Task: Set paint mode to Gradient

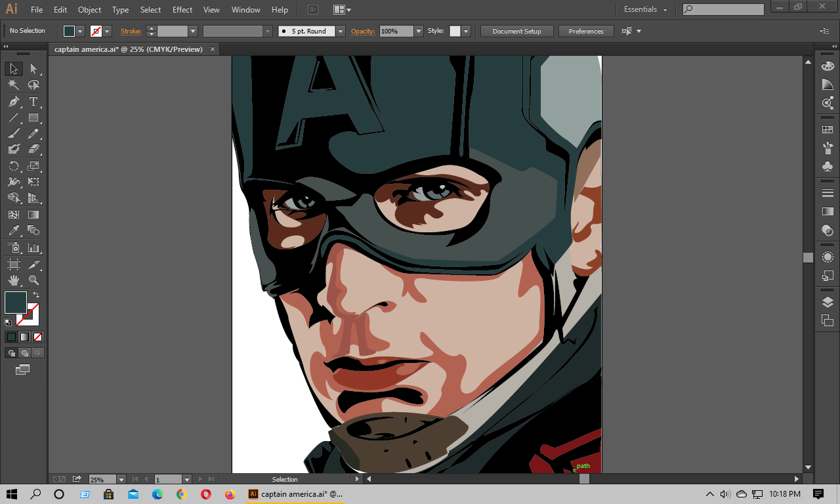Action: tap(24, 337)
